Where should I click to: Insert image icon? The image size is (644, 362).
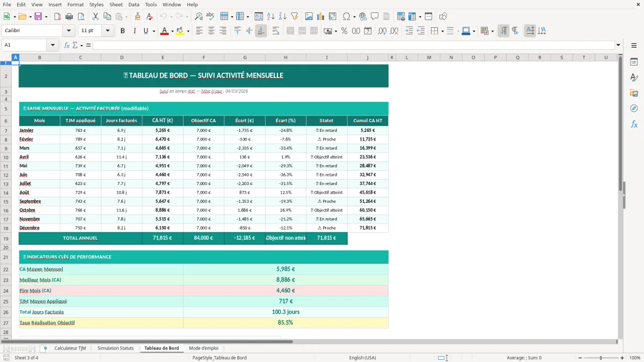click(309, 17)
